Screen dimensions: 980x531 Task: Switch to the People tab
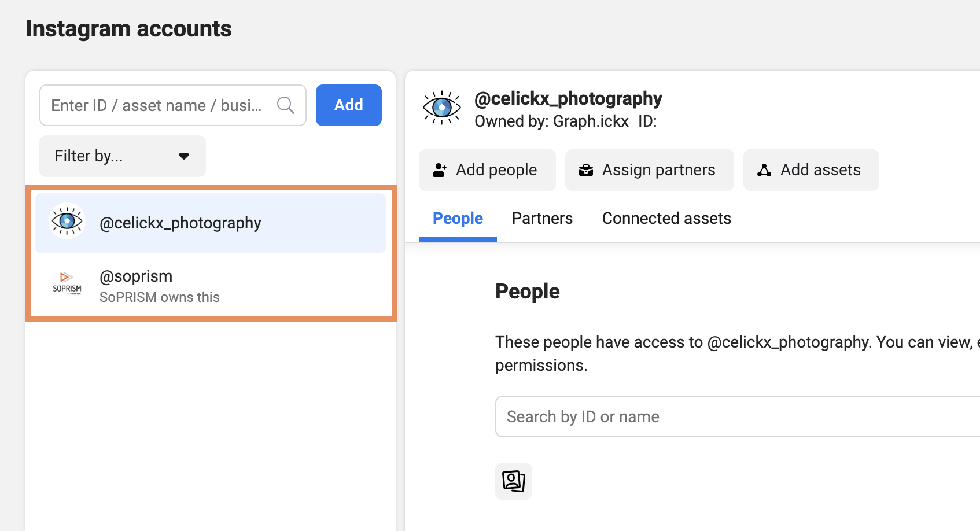coord(458,219)
